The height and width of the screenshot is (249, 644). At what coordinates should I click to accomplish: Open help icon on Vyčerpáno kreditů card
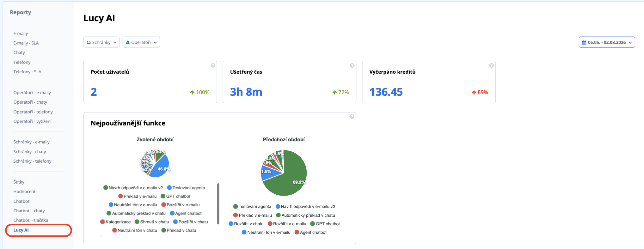point(491,65)
